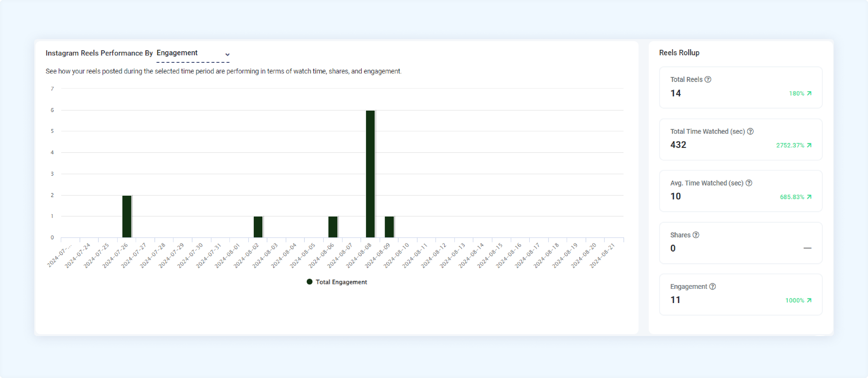Click the 2024-08-21 axis date label
Screen dimensions: 868x378
coord(602,256)
